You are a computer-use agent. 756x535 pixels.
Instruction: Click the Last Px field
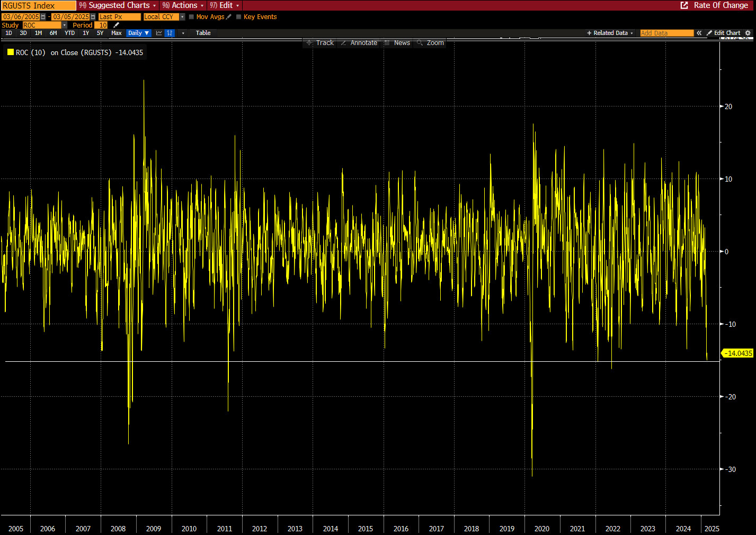(x=120, y=17)
